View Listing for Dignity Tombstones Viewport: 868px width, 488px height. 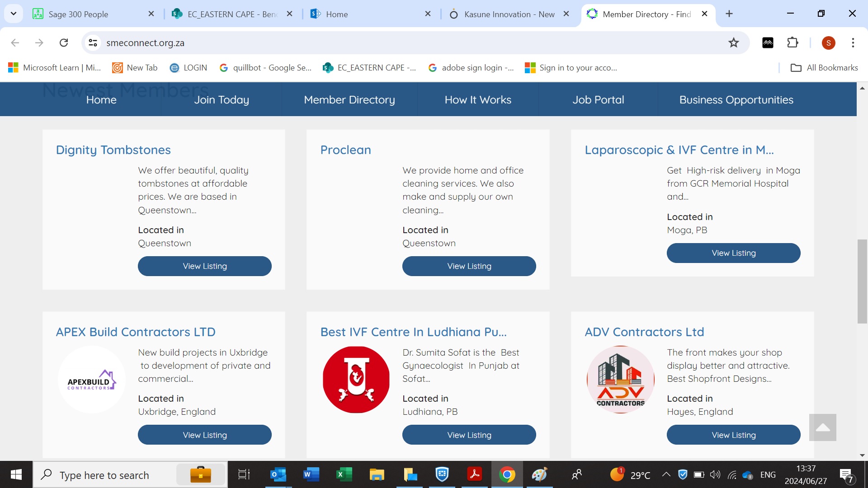tap(204, 266)
